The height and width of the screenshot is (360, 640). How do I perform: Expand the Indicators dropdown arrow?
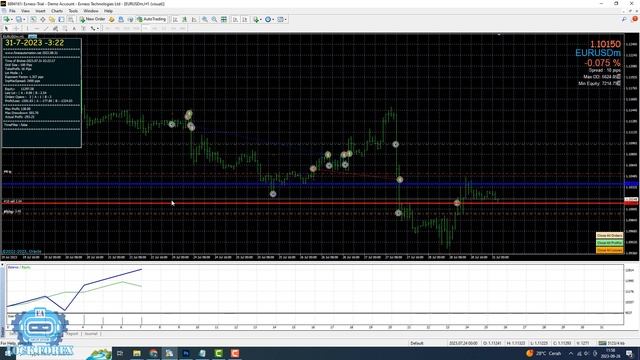point(261,19)
